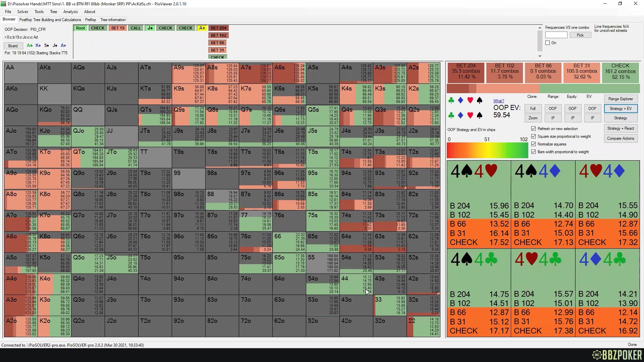Click inside the frequencies combo input field
644x362 pixels.
coord(556,35)
